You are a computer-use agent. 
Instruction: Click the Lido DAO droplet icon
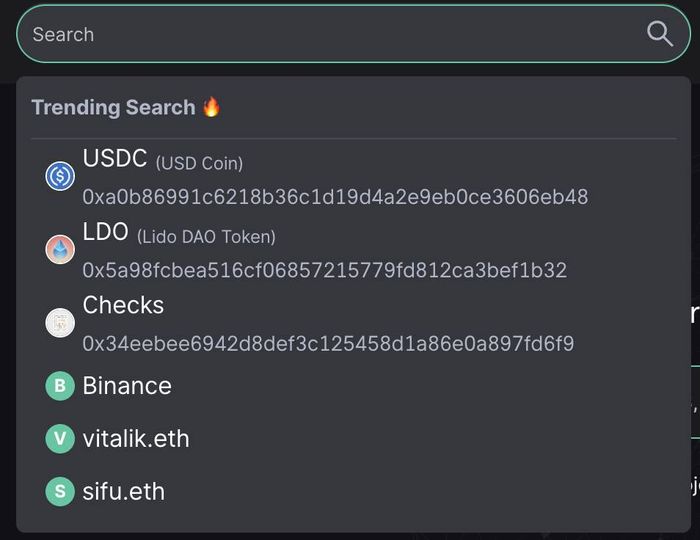(60, 249)
